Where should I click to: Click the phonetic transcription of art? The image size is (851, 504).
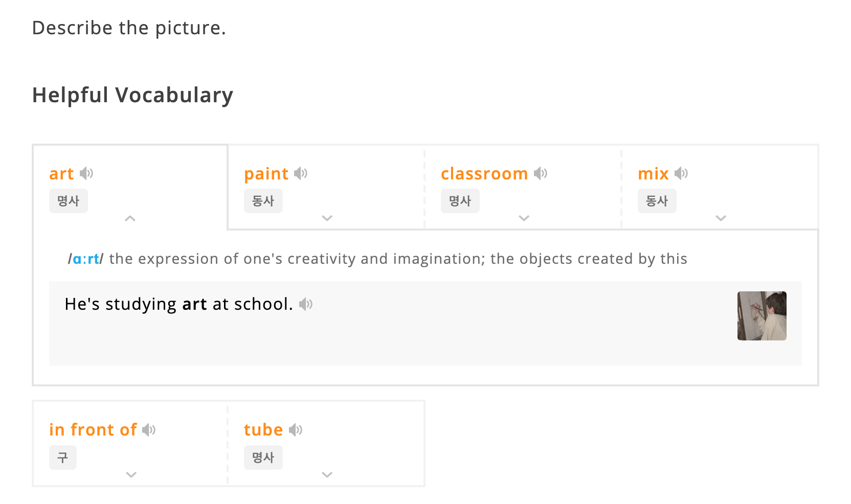85,259
